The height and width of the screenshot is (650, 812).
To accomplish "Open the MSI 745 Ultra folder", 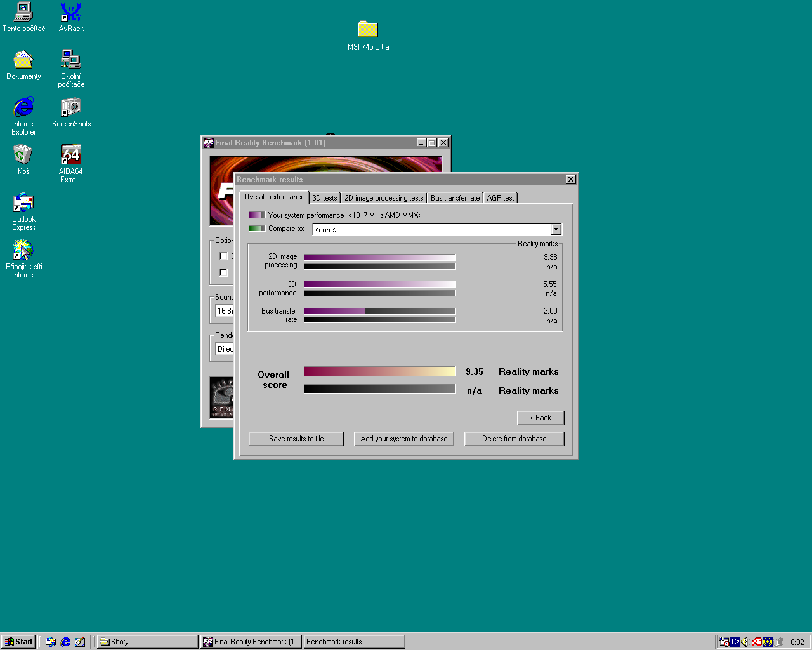I will 367,30.
